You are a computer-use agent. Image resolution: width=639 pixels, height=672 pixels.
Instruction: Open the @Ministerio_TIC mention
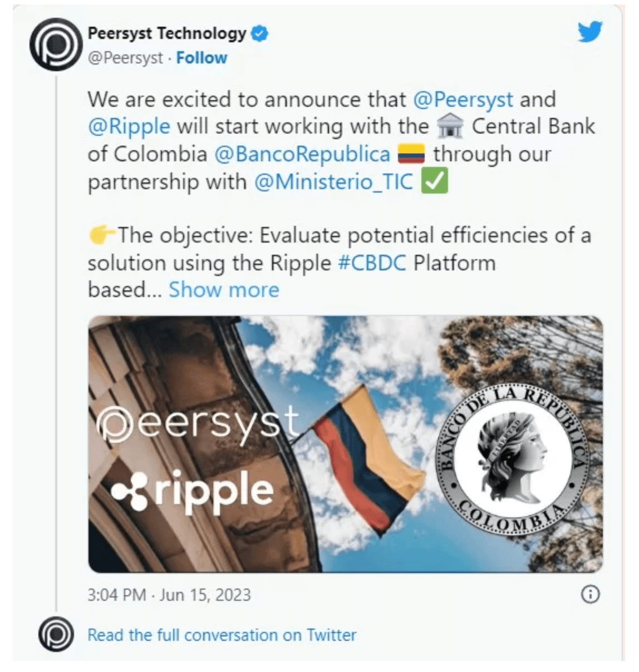pos(334,181)
